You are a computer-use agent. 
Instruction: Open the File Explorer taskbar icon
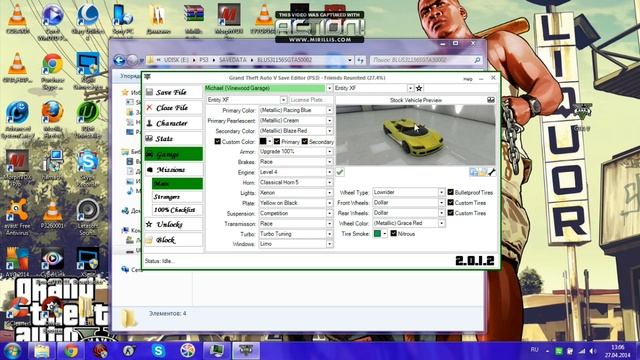(41, 351)
